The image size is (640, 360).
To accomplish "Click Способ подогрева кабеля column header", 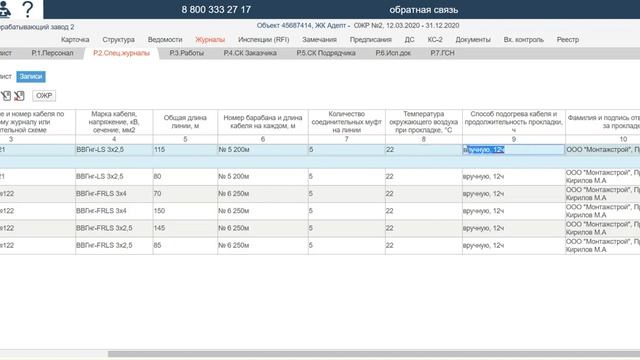I will point(513,122).
